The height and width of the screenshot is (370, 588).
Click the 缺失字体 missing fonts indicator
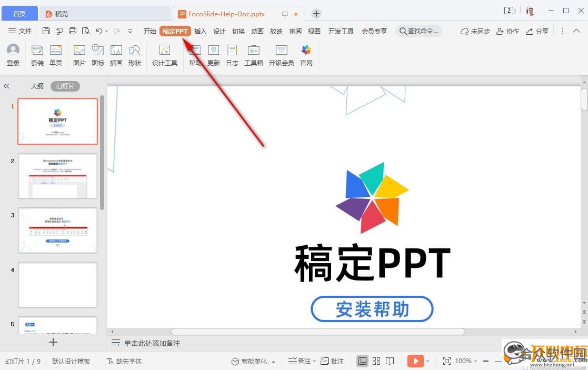pos(124,361)
